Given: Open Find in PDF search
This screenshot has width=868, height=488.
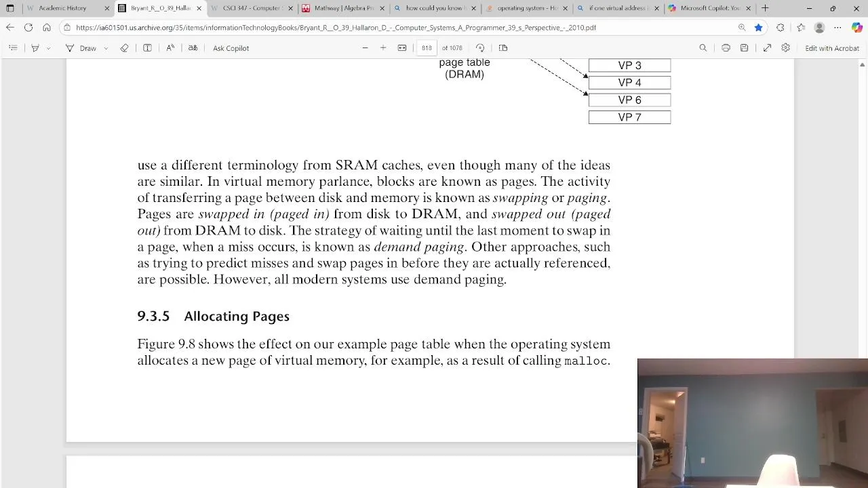Looking at the screenshot, I should pyautogui.click(x=703, y=48).
